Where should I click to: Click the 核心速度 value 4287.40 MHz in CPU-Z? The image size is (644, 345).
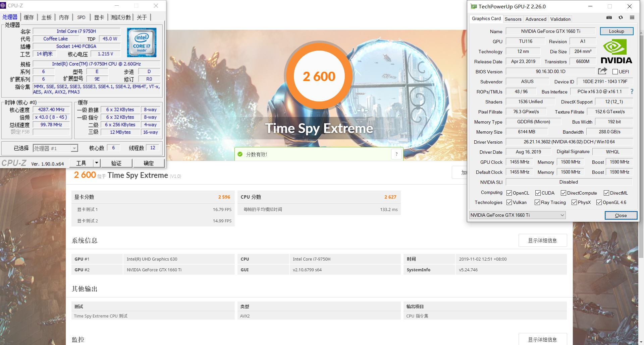tap(51, 110)
